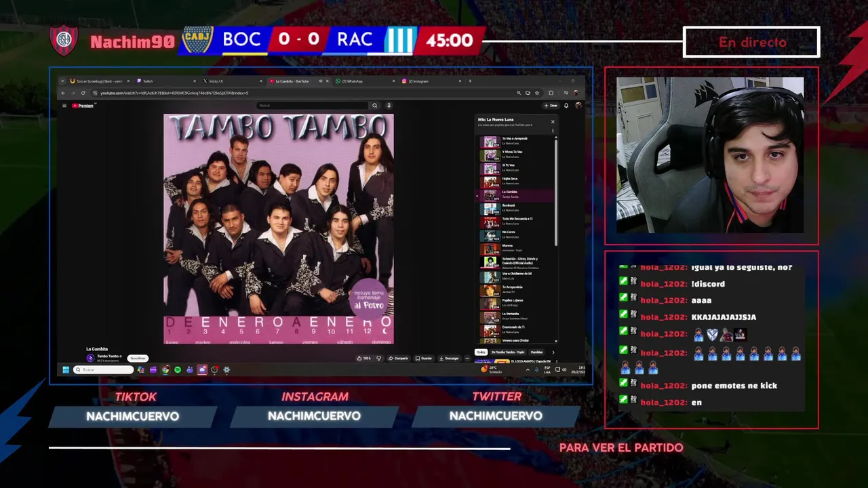The height and width of the screenshot is (488, 868).
Task: Open mix playlist three-dot options
Action: click(x=553, y=130)
